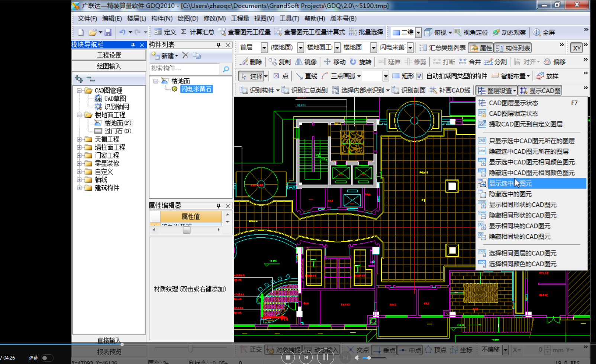The image size is (596, 364).
Task: Toggle 显示CAD图 button
Action: click(540, 91)
